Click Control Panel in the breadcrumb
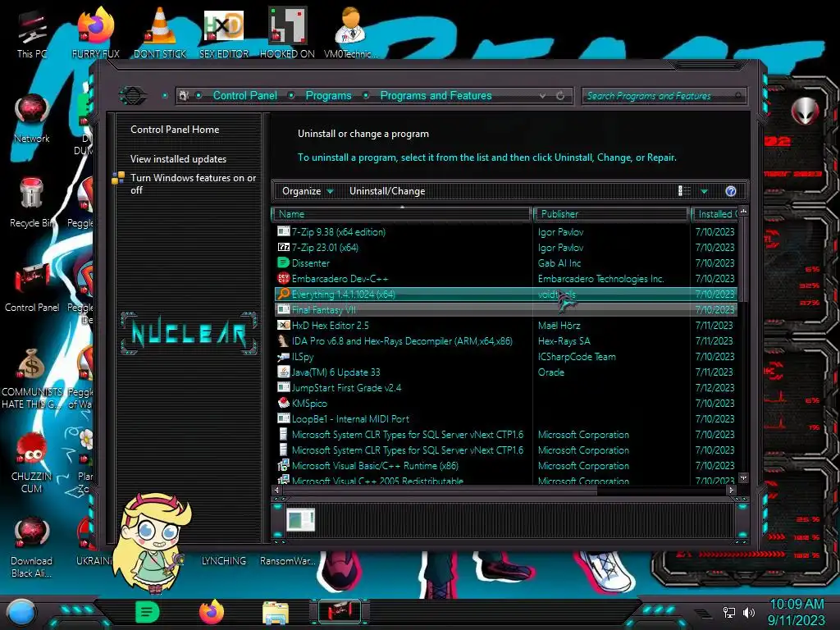 pos(244,96)
